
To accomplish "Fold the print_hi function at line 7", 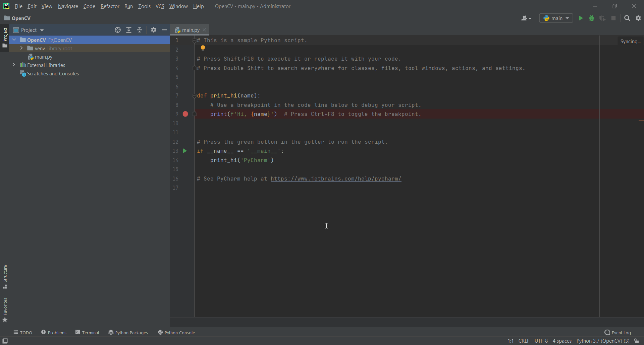I will coord(194,96).
